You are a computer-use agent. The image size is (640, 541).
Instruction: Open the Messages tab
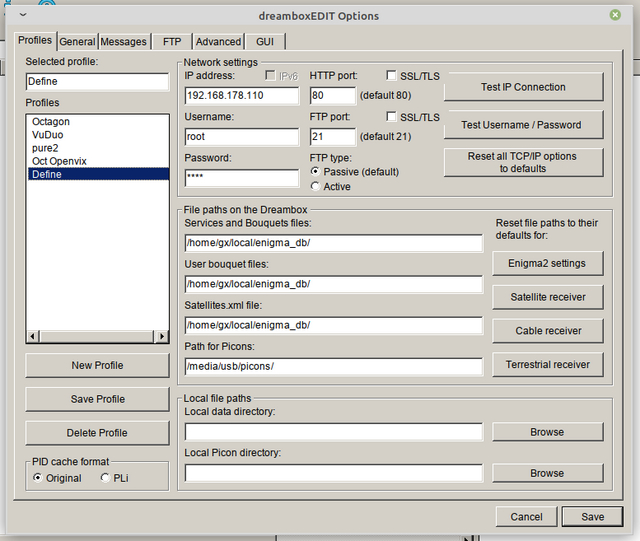click(x=124, y=42)
